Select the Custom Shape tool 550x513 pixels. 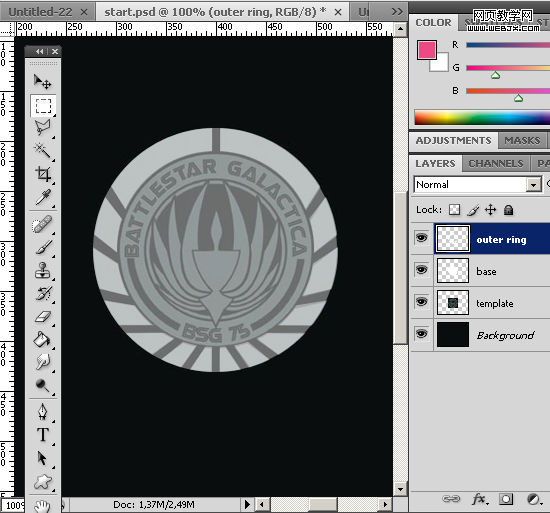43,481
